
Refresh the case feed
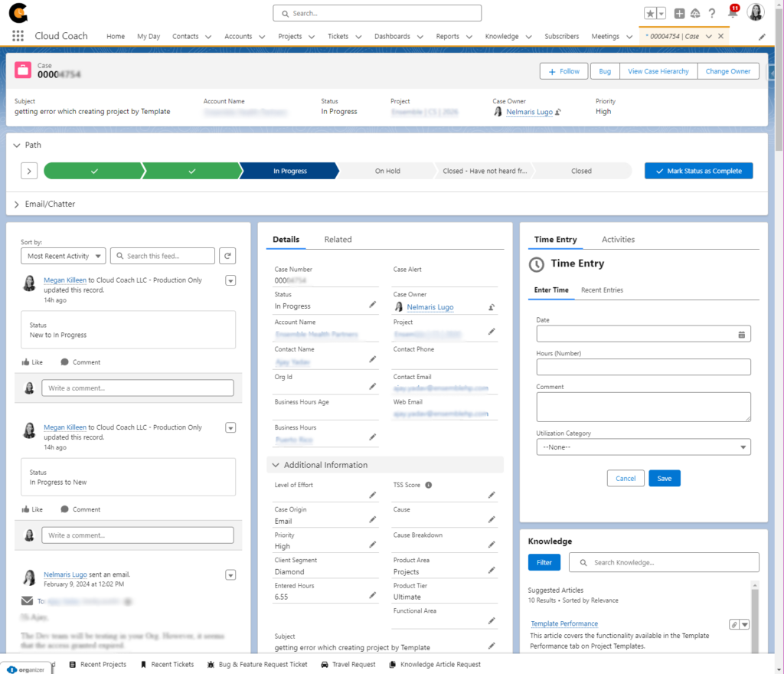[227, 255]
